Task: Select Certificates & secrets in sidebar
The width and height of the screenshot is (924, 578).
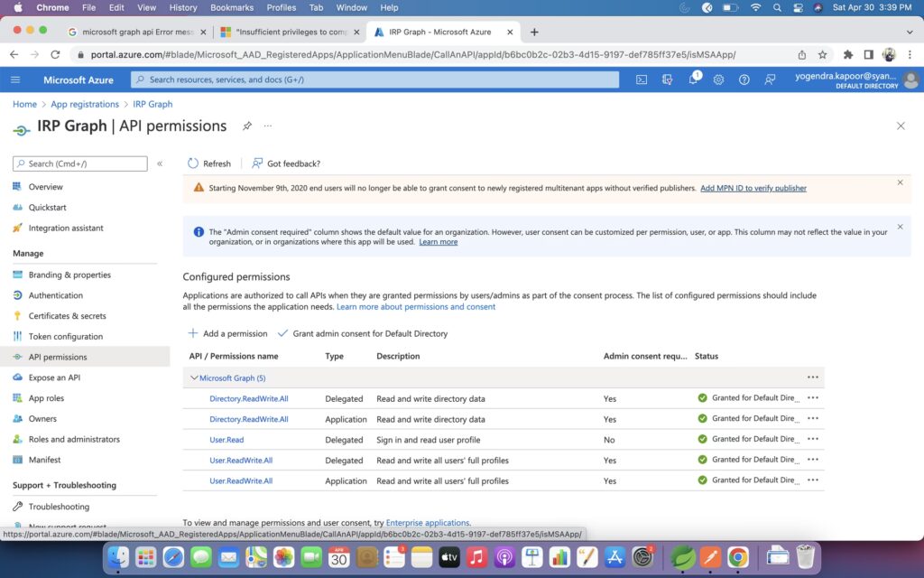Action: pyautogui.click(x=67, y=316)
